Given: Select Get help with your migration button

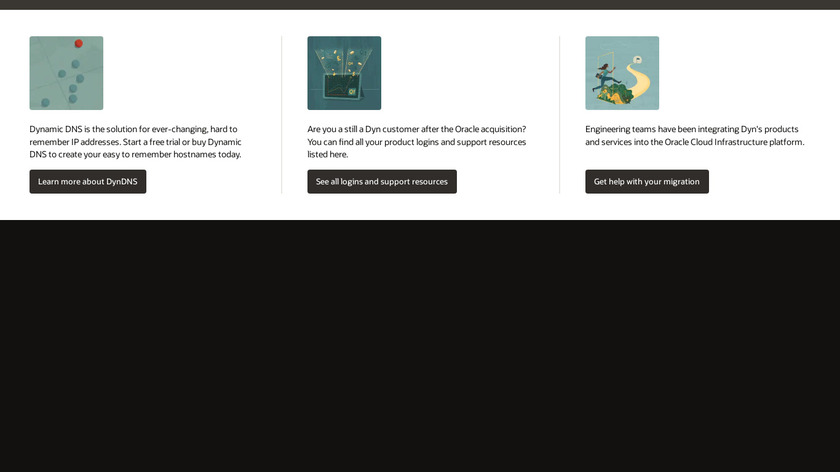Looking at the screenshot, I should tap(647, 182).
